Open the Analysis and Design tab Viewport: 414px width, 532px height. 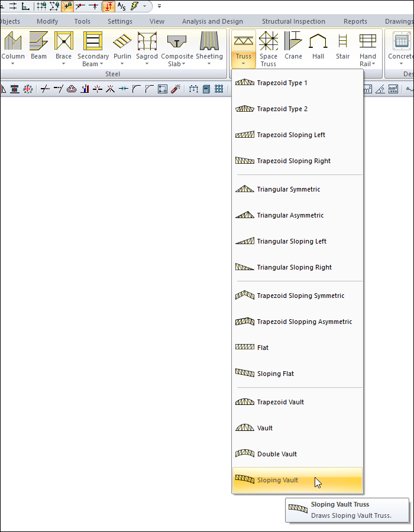click(212, 21)
